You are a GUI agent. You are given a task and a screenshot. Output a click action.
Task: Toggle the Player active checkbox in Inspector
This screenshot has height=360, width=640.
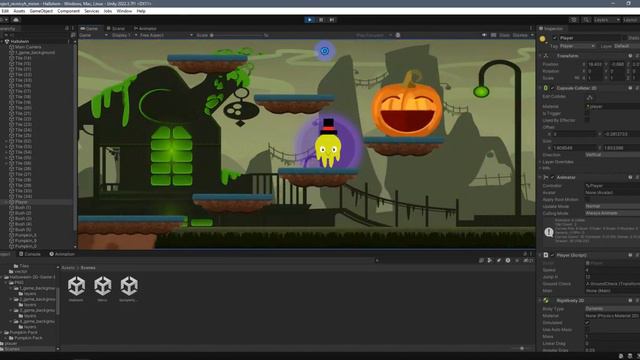coord(555,38)
